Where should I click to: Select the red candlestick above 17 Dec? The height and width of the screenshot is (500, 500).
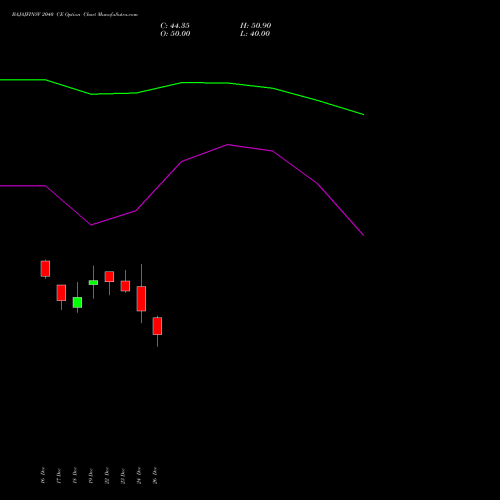click(61, 293)
